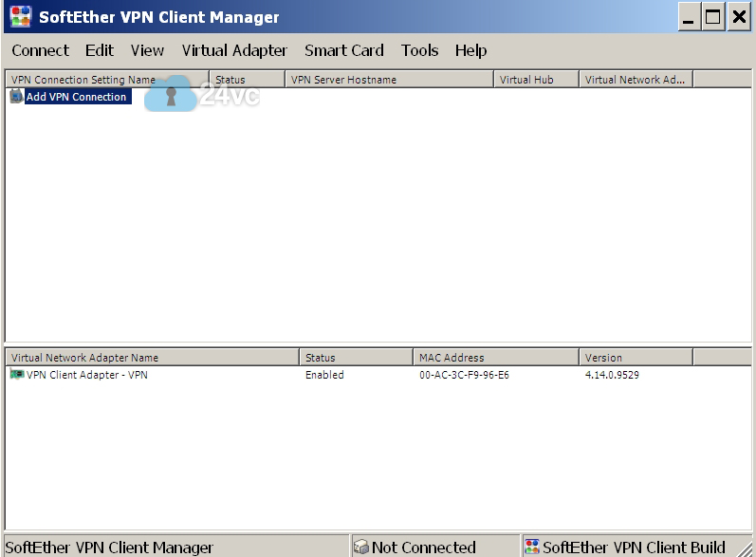Screen dimensions: 756x557
Task: Sort by Version column
Action: tap(636, 358)
